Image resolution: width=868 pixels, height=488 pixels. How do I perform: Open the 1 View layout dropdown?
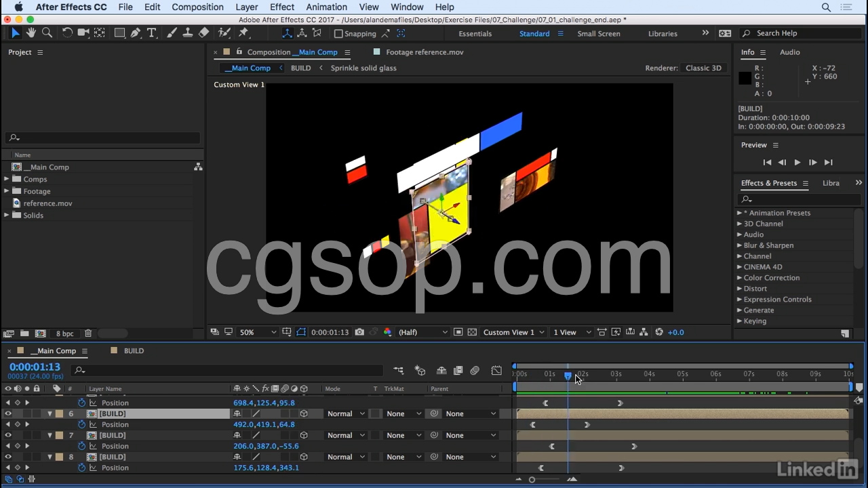tap(572, 332)
